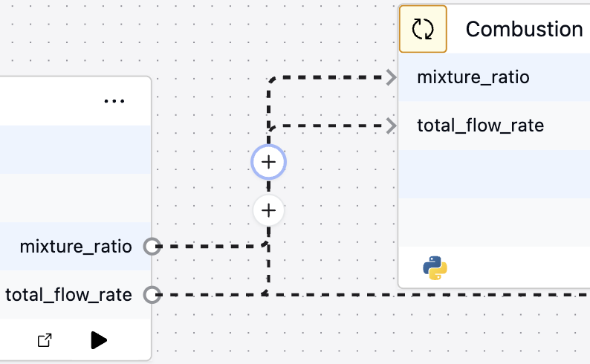The image size is (590, 364).
Task: Click total_flow_rate label in Combustion node
Action: point(481,126)
